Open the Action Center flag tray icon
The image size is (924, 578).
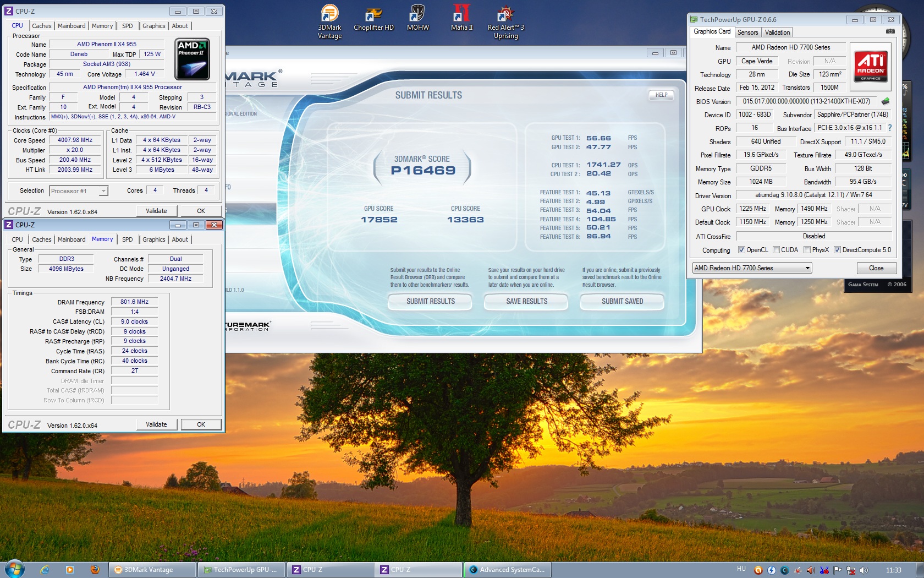coord(837,570)
